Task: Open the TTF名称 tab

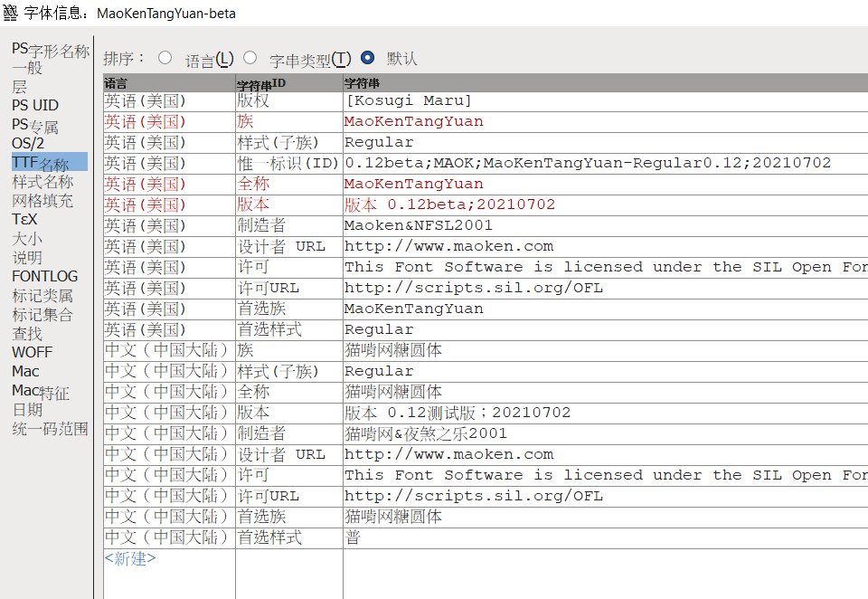Action: point(41,163)
